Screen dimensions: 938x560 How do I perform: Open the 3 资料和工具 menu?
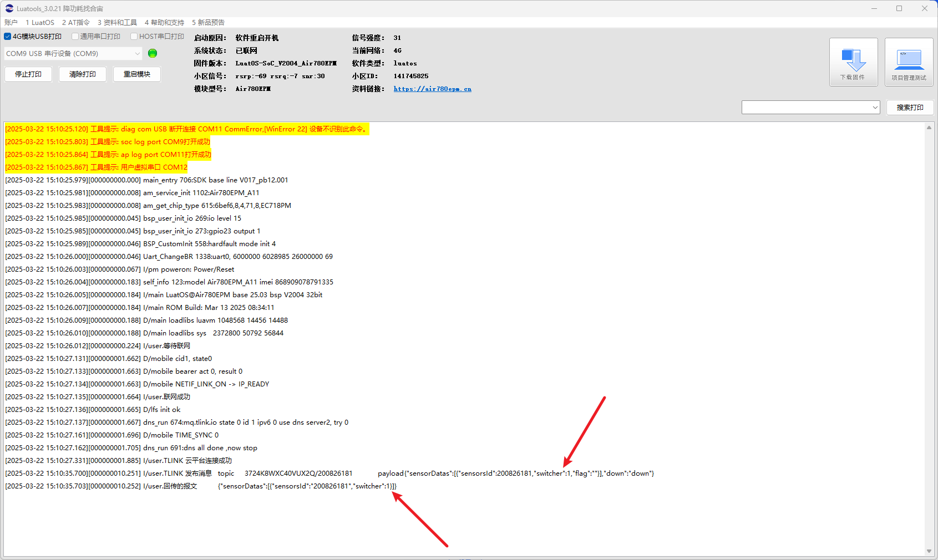tap(117, 23)
